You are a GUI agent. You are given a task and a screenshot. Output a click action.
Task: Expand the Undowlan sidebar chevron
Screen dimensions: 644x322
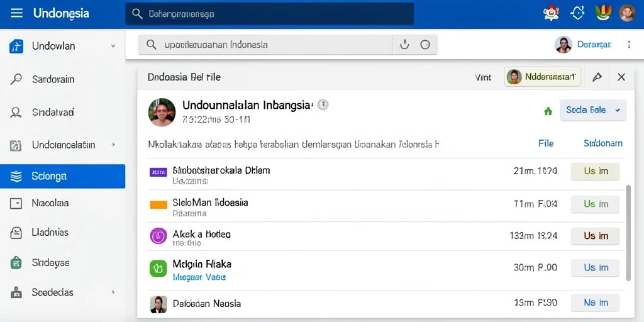coord(113,46)
